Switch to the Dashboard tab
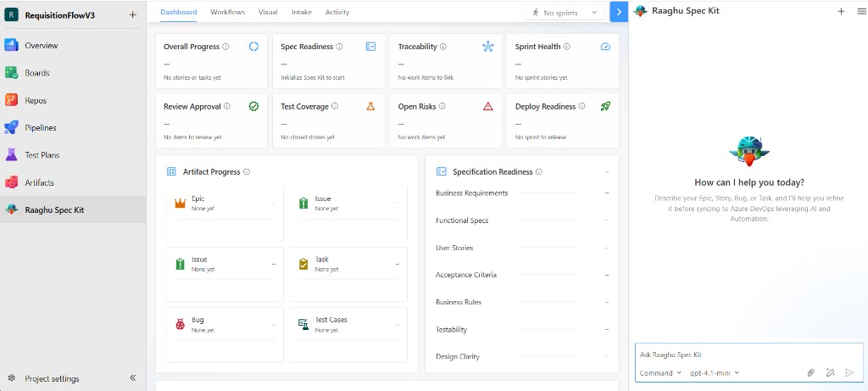The width and height of the screenshot is (868, 391). click(178, 12)
